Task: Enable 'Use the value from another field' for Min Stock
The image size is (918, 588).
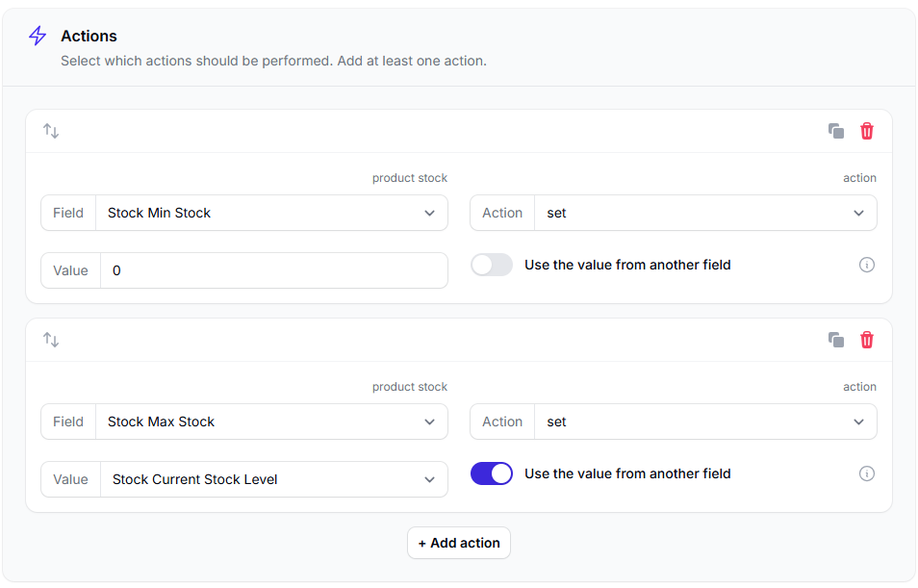Action: [491, 265]
